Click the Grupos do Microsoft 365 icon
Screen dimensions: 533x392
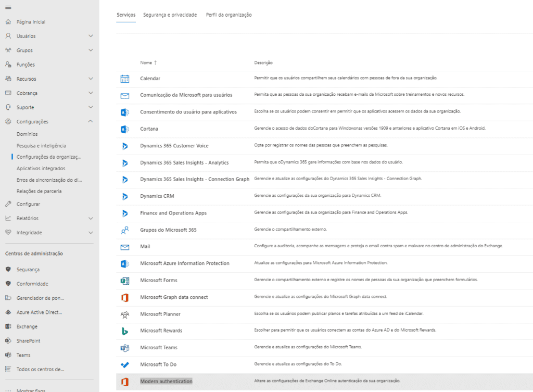(125, 230)
